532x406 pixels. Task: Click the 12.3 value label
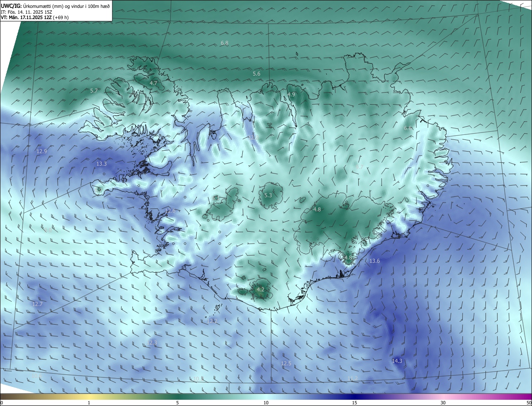152,343
